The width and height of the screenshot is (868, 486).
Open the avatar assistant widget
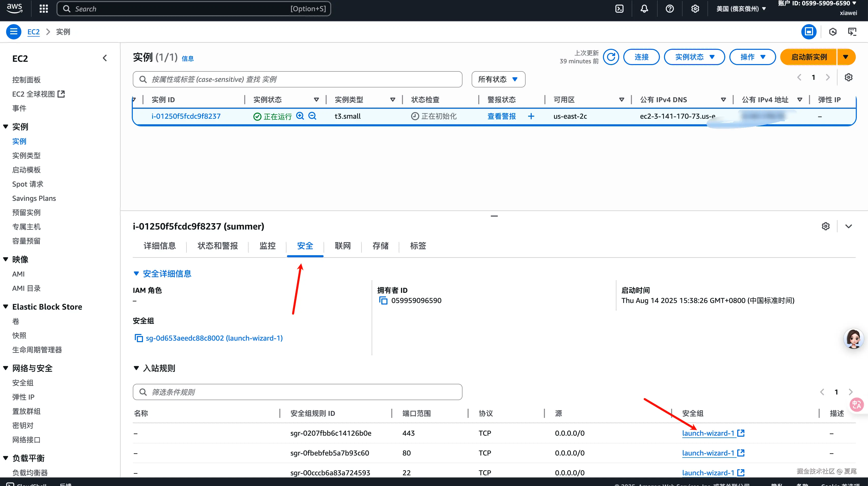click(x=853, y=338)
